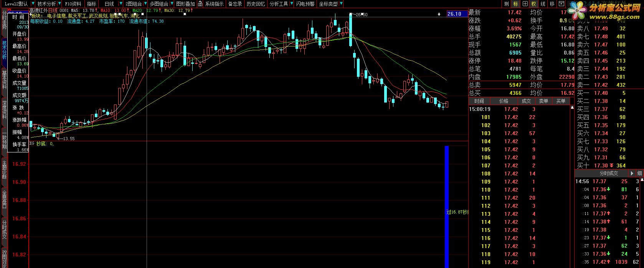Click 买单 column header
644x268 pixels.
561,101
